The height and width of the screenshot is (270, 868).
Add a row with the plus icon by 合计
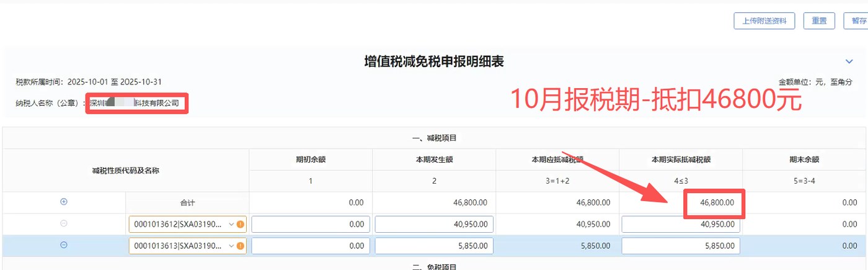63,202
